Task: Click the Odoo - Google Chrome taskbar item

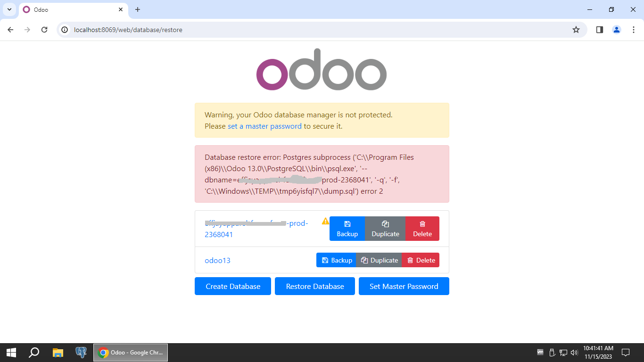Action: coord(131,353)
